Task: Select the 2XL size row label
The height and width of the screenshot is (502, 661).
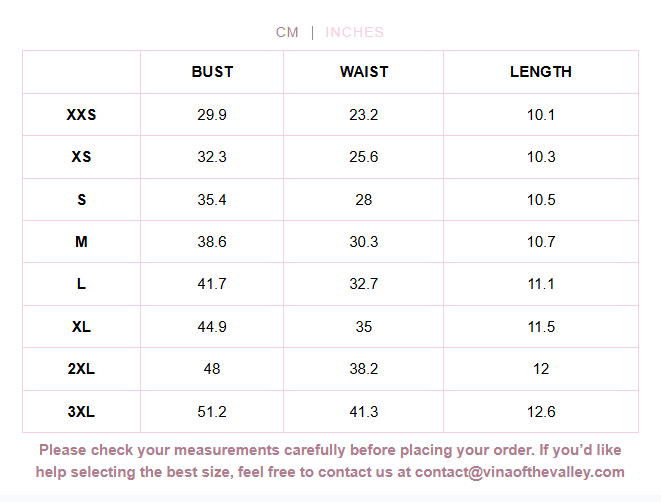Action: [x=82, y=369]
